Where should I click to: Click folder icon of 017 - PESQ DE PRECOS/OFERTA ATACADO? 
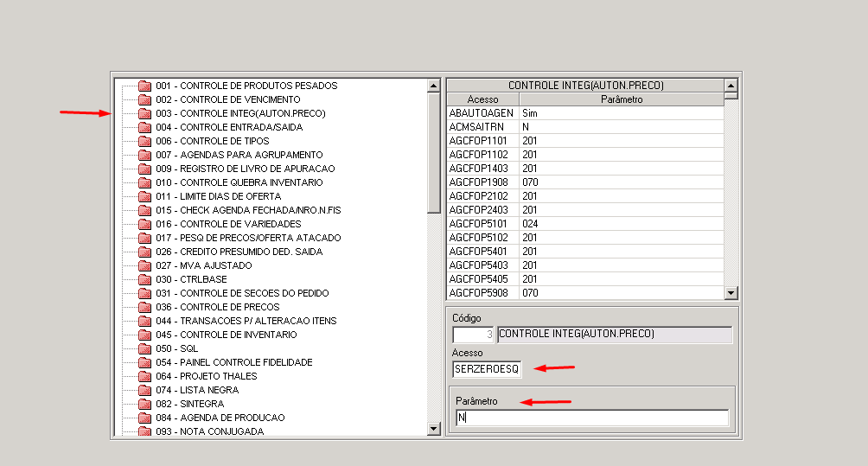(144, 238)
